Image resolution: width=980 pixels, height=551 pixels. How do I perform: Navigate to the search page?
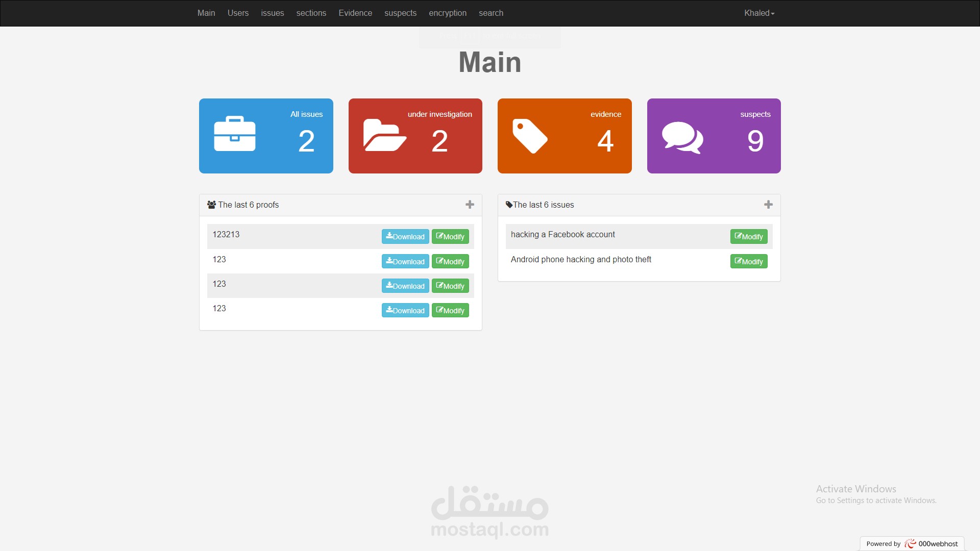click(491, 13)
